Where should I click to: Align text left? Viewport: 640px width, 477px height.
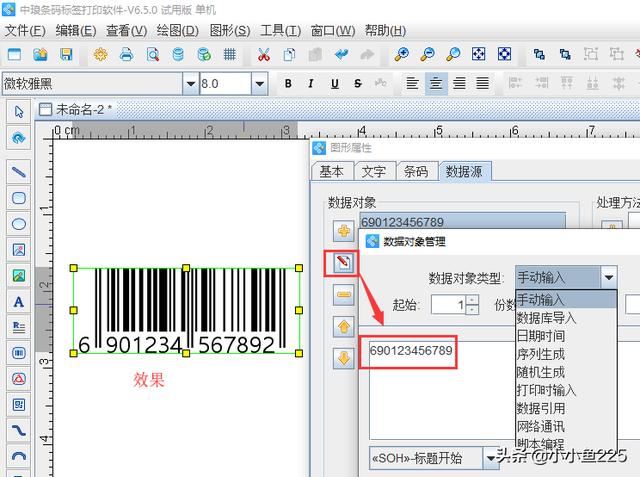tap(412, 83)
